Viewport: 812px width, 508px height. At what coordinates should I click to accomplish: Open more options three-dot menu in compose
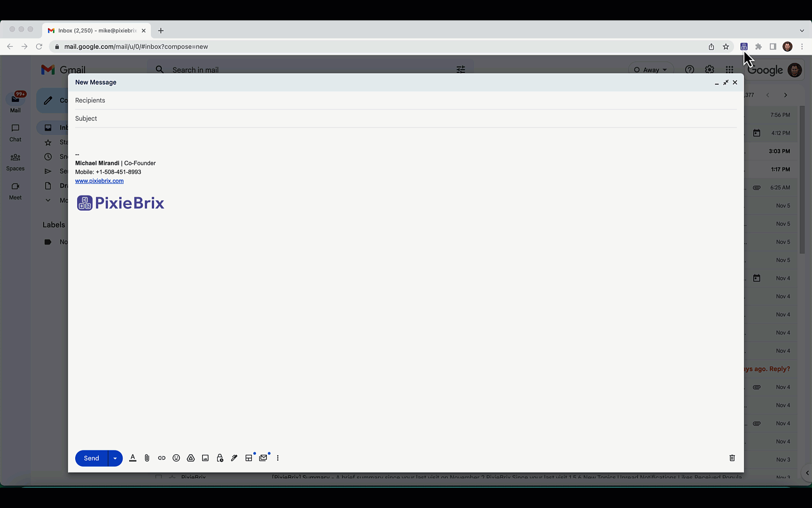(x=278, y=458)
